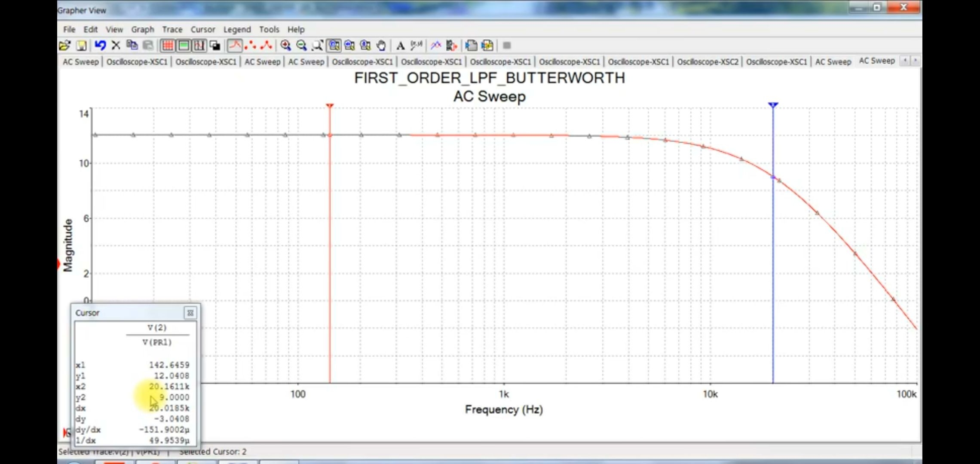Screen dimensions: 980x464
Task: Toggle the red grid display button
Action: [x=168, y=46]
